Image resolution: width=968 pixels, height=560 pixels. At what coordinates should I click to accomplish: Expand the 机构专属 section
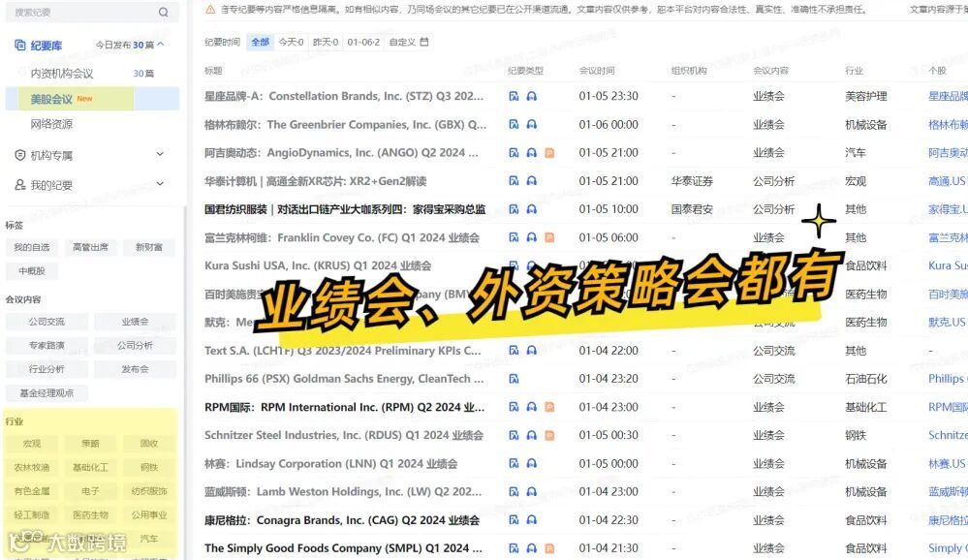(x=160, y=154)
